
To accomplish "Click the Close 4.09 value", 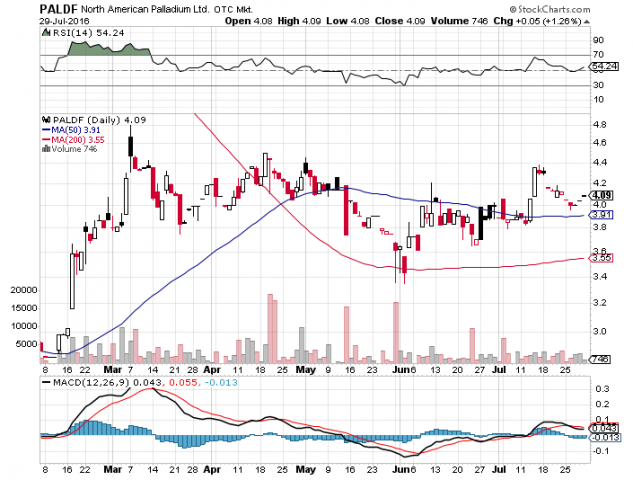I will click(400, 21).
